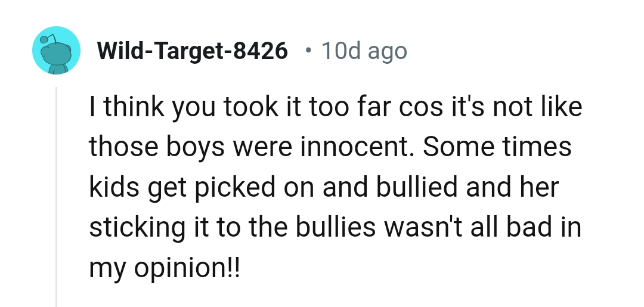The width and height of the screenshot is (644, 307).
Task: Click the Wild-Target-8426 Snoo avatar
Action: (55, 51)
